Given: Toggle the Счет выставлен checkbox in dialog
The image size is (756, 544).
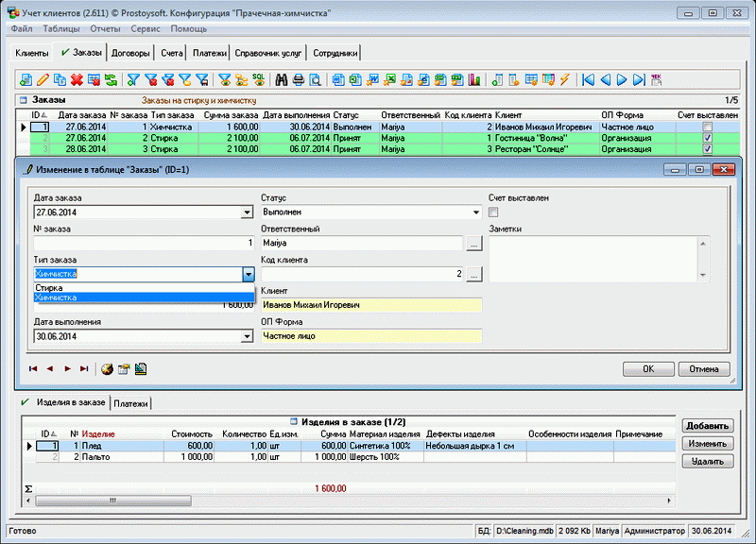Looking at the screenshot, I should coord(492,212).
